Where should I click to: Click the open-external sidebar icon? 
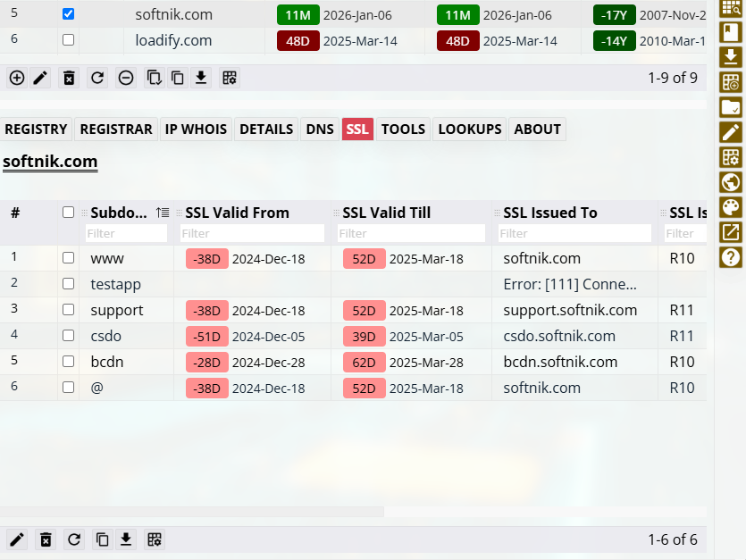point(731,232)
